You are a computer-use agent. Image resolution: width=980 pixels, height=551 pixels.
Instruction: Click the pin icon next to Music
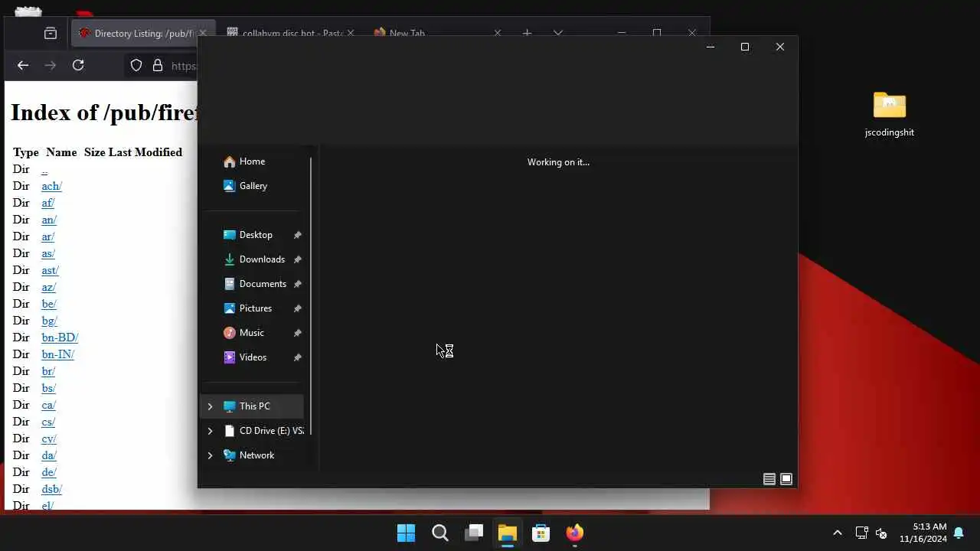point(298,333)
